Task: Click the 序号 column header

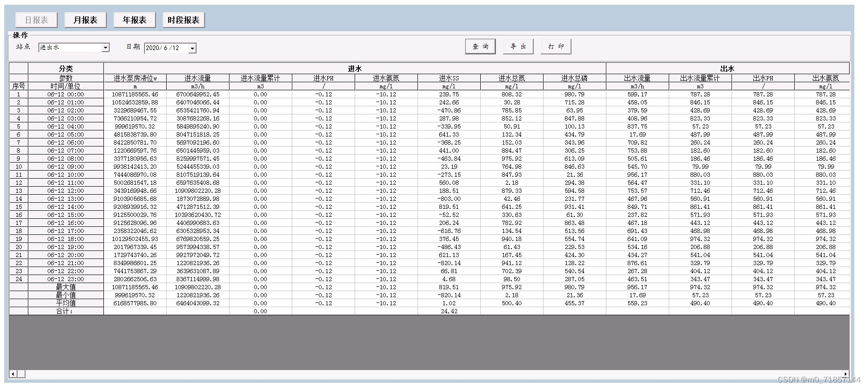Action: coord(18,86)
